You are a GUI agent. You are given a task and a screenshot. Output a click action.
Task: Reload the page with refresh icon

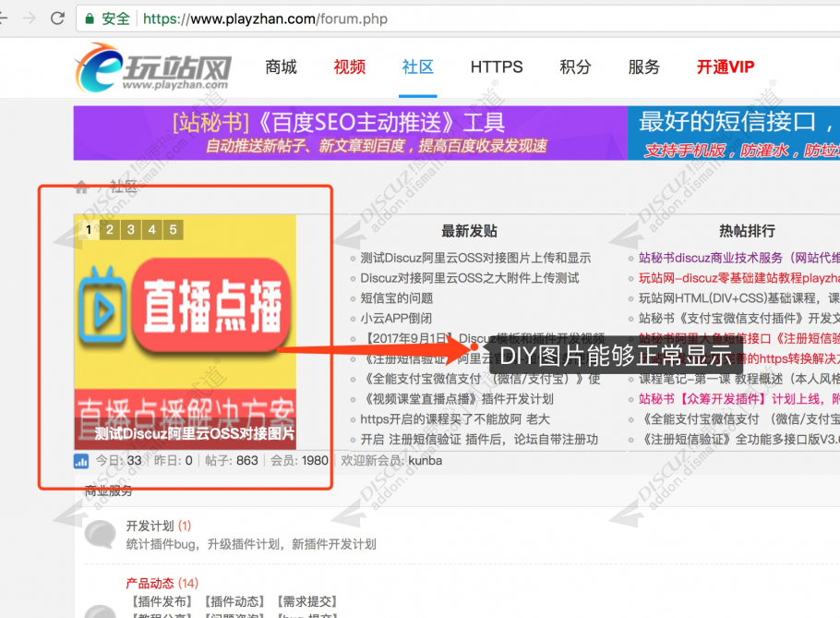coord(57,18)
